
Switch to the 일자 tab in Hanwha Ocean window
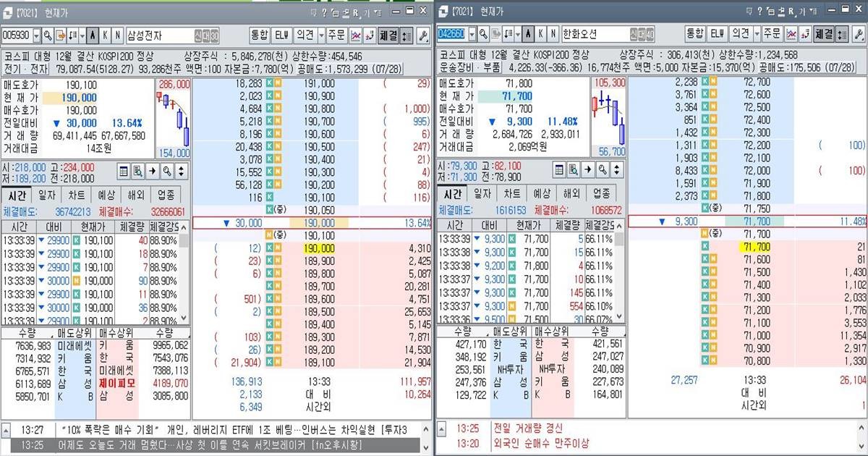pyautogui.click(x=482, y=194)
